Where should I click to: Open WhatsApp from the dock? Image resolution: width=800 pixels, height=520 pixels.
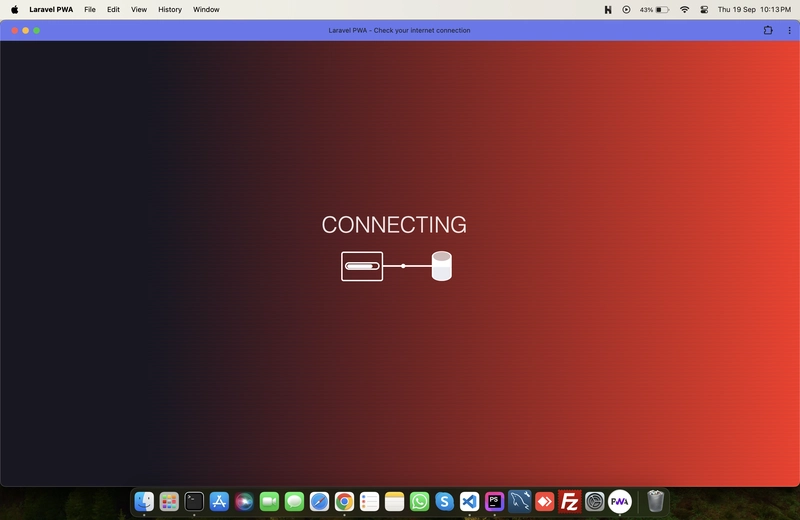coord(419,501)
